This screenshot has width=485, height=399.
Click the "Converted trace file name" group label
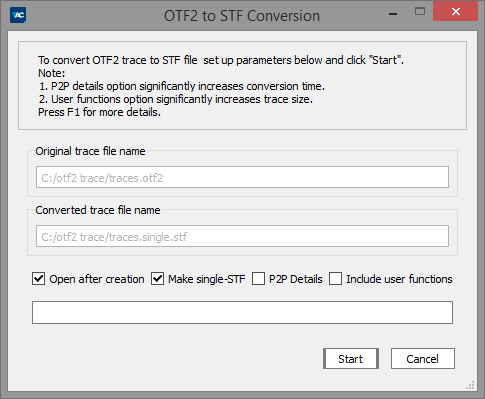[98, 210]
